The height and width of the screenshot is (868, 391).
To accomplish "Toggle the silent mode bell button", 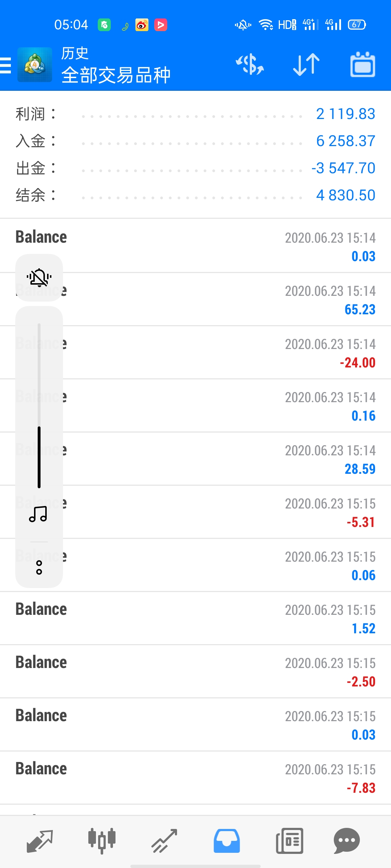I will 39,277.
